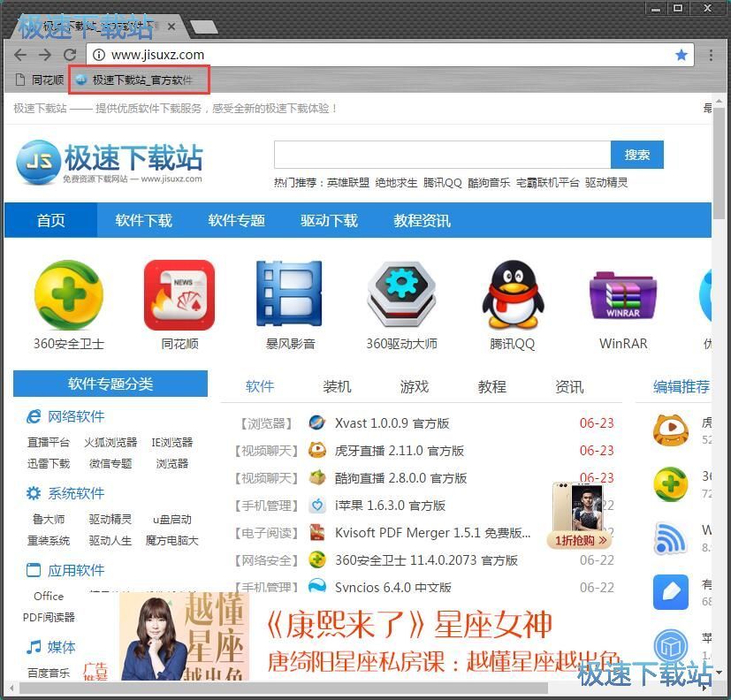Open the 软件专题 nav item
The image size is (731, 700).
236,220
